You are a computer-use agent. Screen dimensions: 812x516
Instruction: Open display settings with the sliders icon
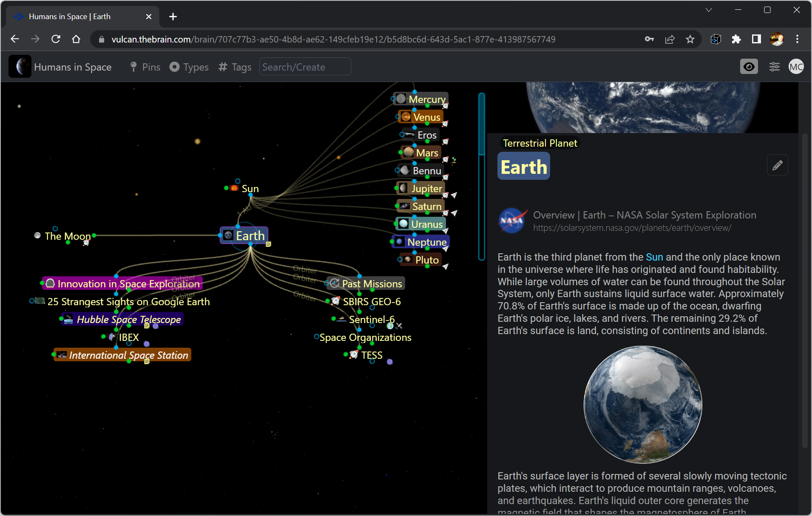[x=774, y=66]
